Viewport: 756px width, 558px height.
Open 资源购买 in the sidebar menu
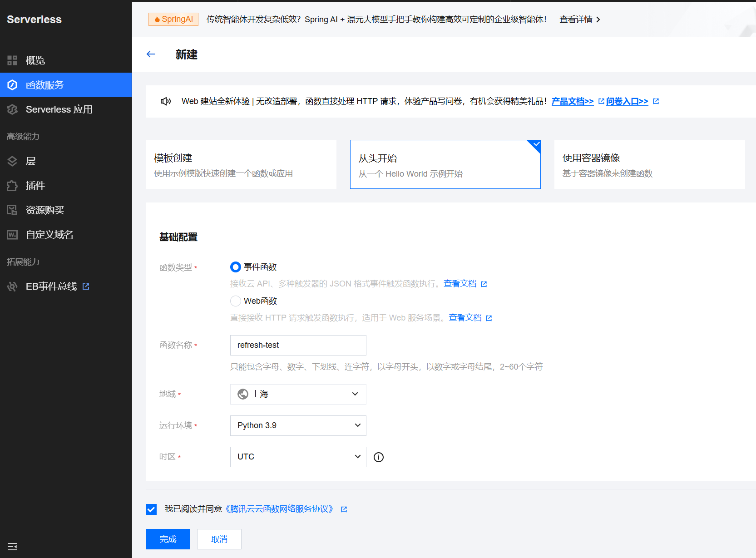66,210
